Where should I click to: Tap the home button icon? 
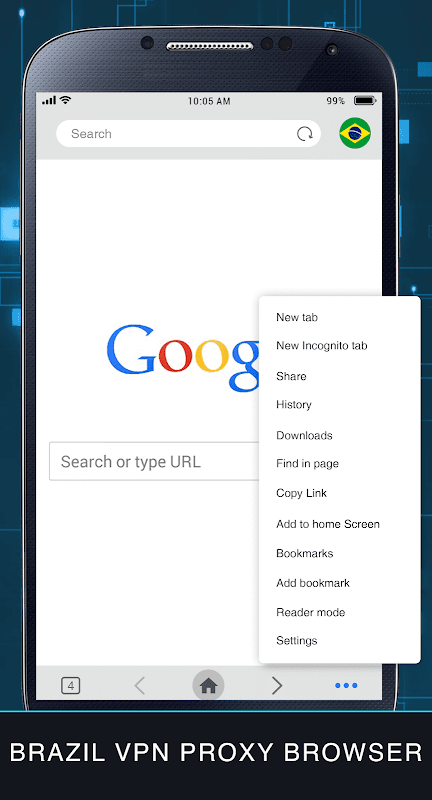[x=208, y=685]
